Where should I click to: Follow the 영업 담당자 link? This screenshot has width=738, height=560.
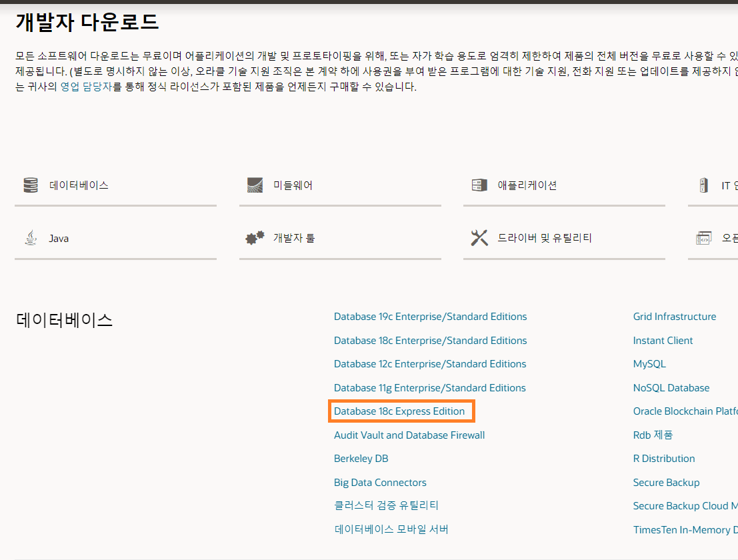point(86,87)
